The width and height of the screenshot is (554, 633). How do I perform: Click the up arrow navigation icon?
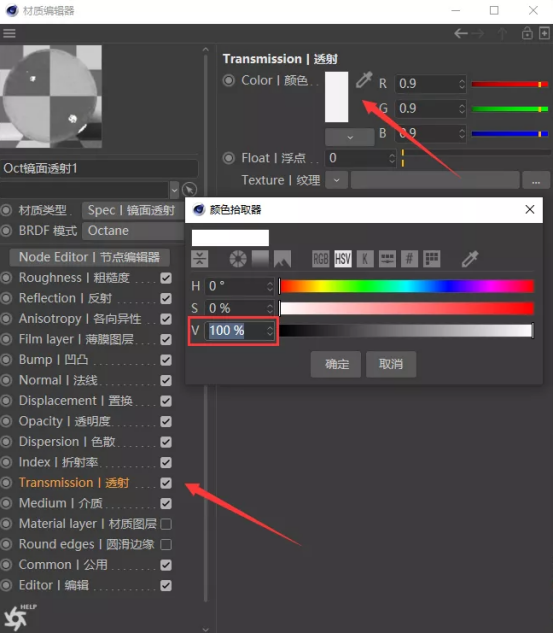[502, 34]
